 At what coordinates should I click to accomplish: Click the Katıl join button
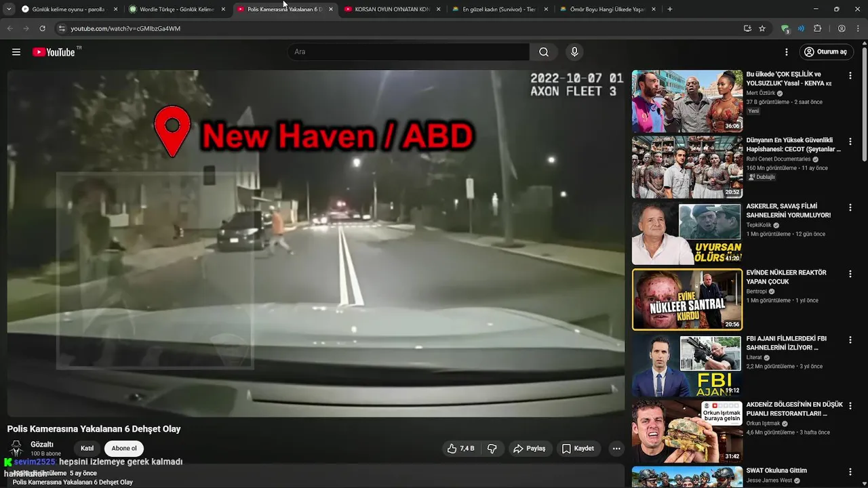tap(87, 448)
